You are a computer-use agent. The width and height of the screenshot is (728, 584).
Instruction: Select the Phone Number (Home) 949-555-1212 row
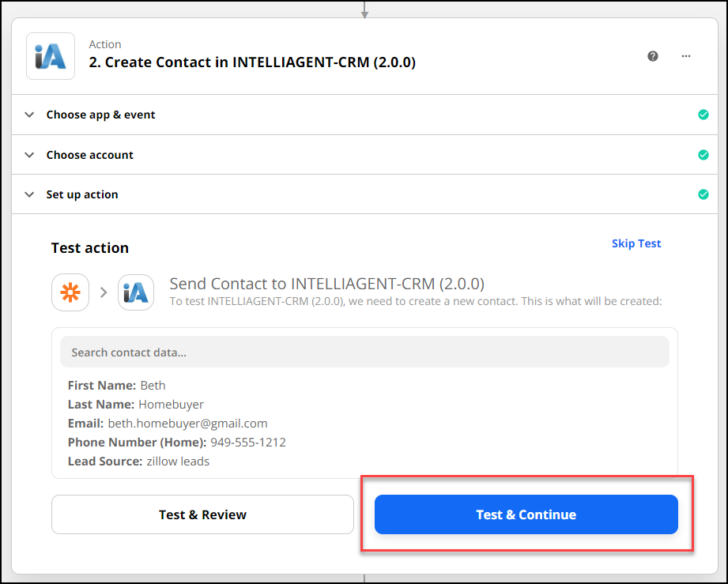pos(177,443)
